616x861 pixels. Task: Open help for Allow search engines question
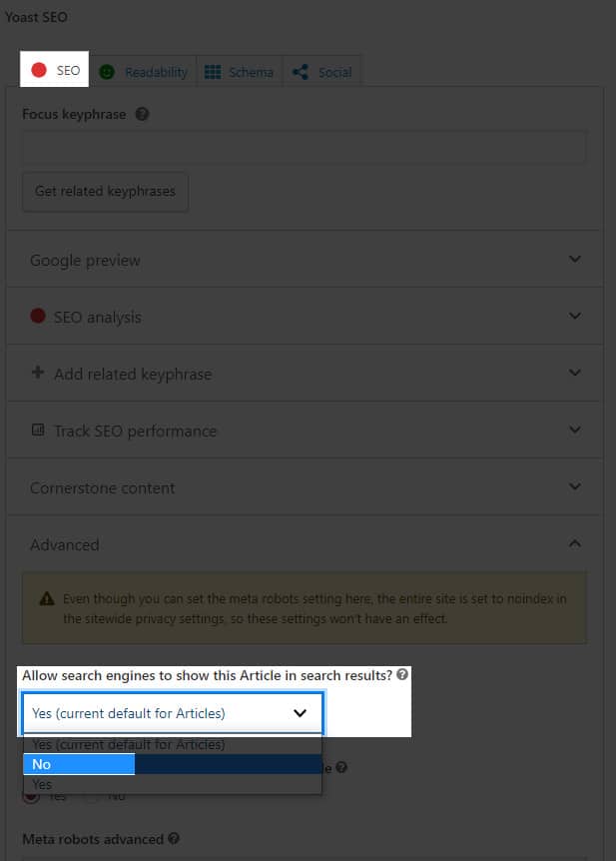point(402,675)
